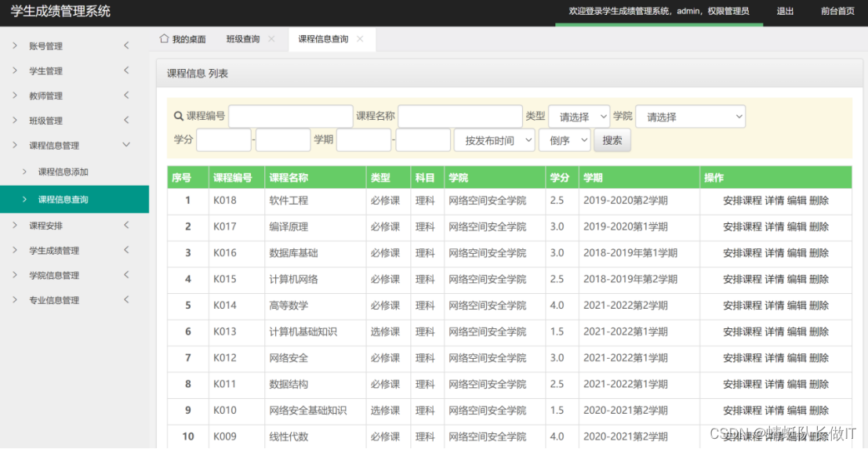Open the 类型 dropdown

coord(579,117)
